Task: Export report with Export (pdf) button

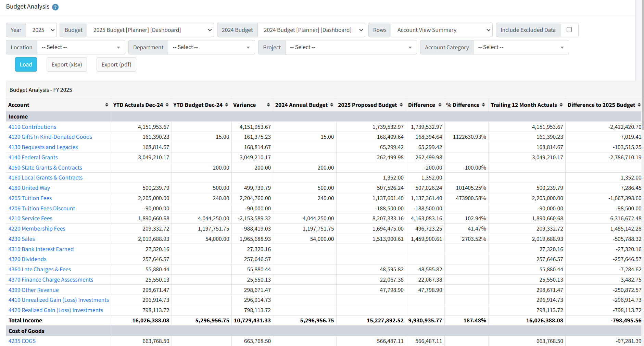Action: tap(116, 64)
